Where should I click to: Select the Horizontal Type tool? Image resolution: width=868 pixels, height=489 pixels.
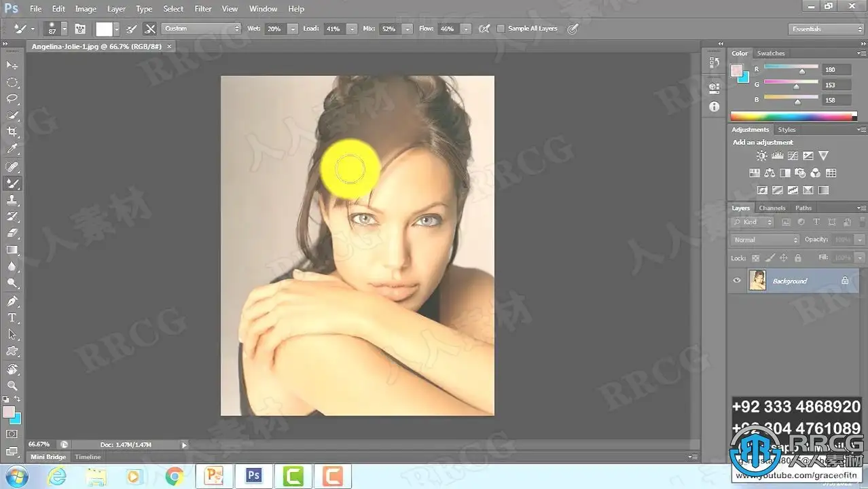pos(12,318)
